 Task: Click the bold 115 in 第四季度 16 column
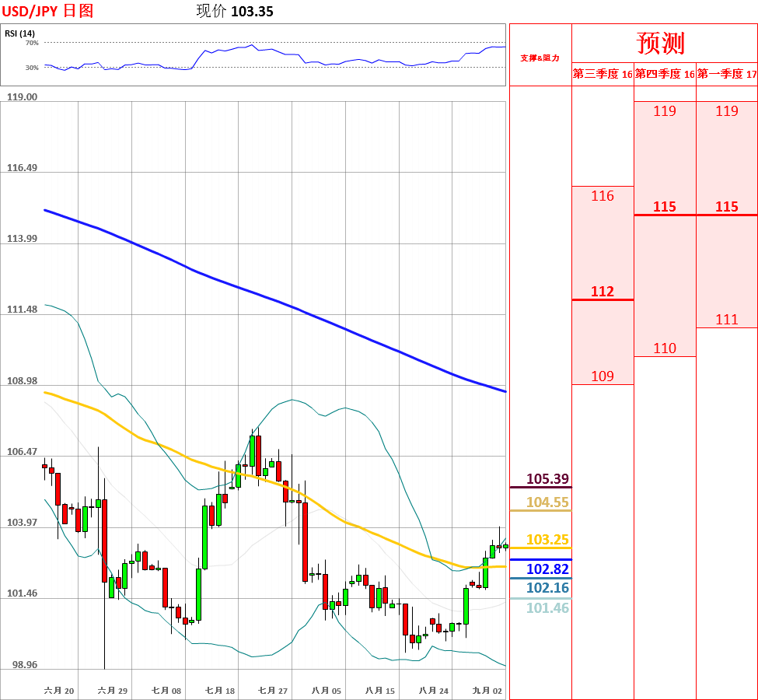[665, 207]
